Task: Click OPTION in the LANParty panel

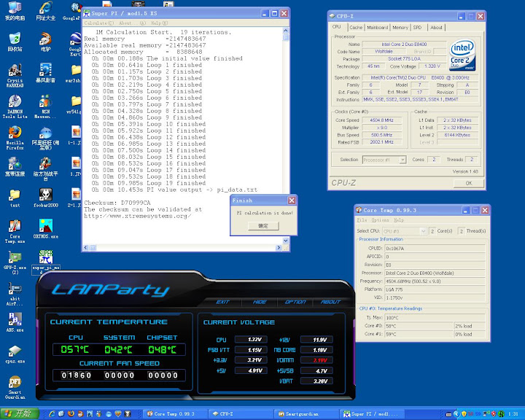Action: pos(295,302)
